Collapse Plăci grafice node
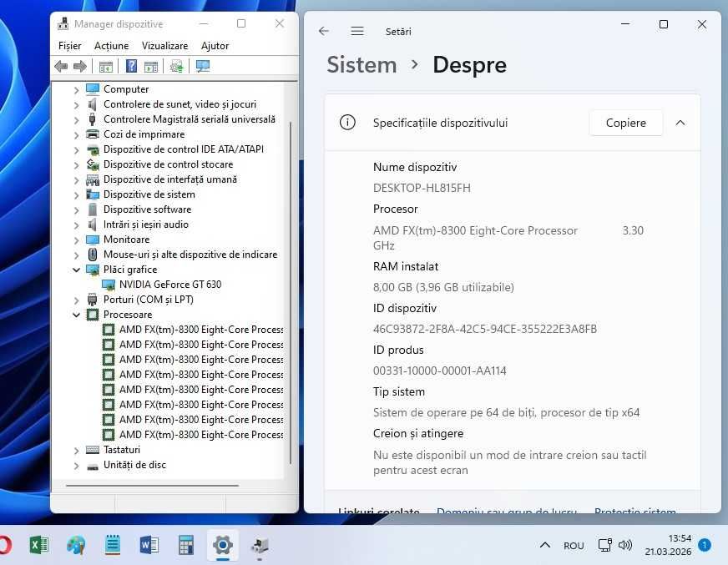This screenshot has width=728, height=565. (76, 270)
